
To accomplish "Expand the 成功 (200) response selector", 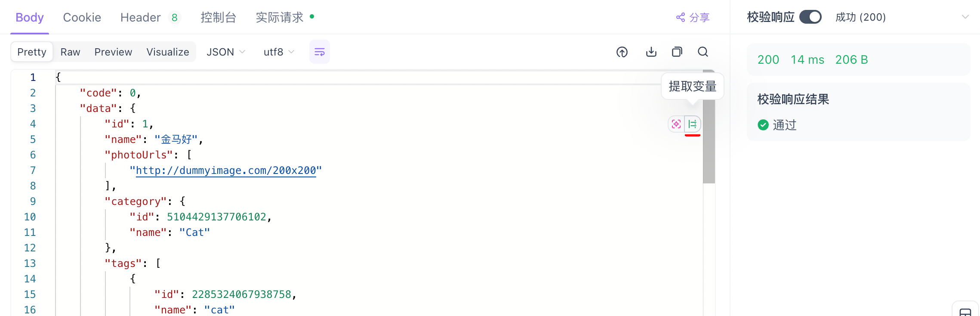I will pyautogui.click(x=965, y=17).
